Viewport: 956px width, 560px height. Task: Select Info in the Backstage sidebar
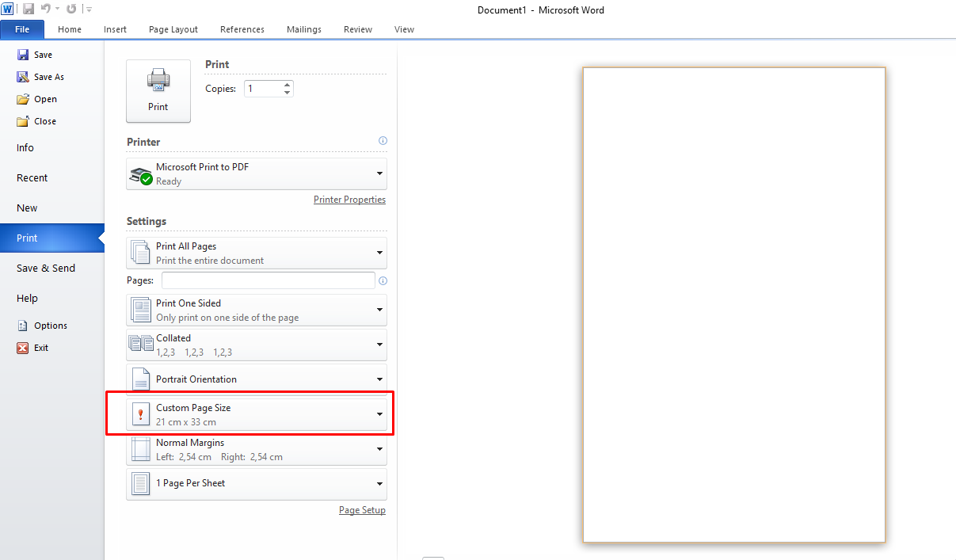tap(25, 147)
